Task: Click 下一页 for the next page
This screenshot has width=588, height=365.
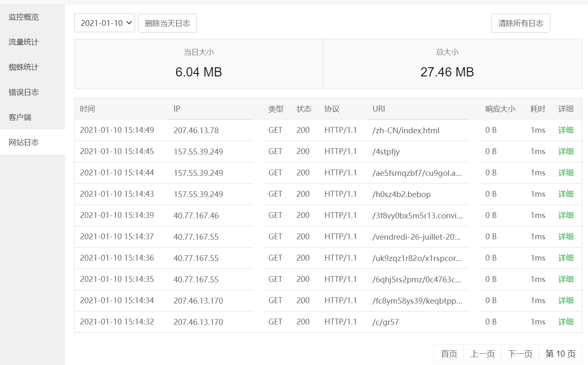Action: click(x=520, y=354)
